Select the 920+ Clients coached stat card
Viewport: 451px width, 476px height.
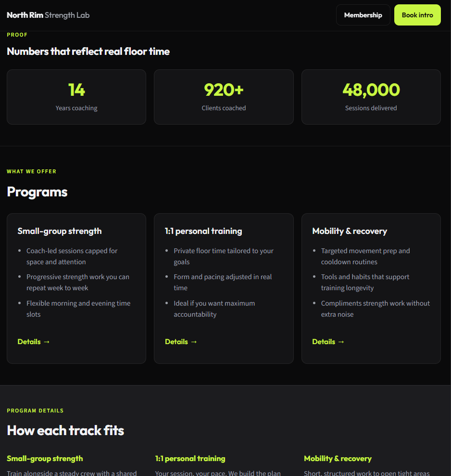click(x=224, y=97)
